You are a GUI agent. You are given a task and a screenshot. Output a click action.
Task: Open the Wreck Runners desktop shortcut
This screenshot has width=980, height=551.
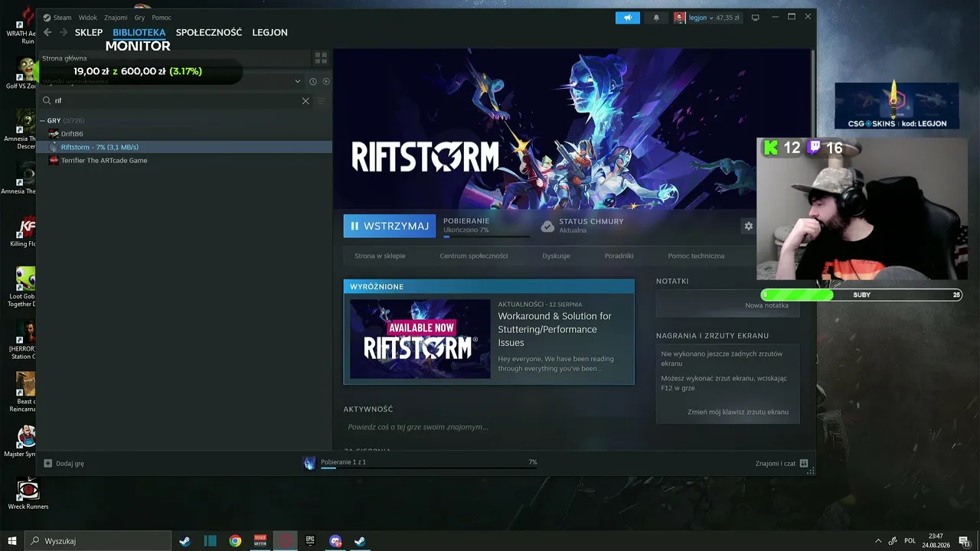pyautogui.click(x=28, y=494)
